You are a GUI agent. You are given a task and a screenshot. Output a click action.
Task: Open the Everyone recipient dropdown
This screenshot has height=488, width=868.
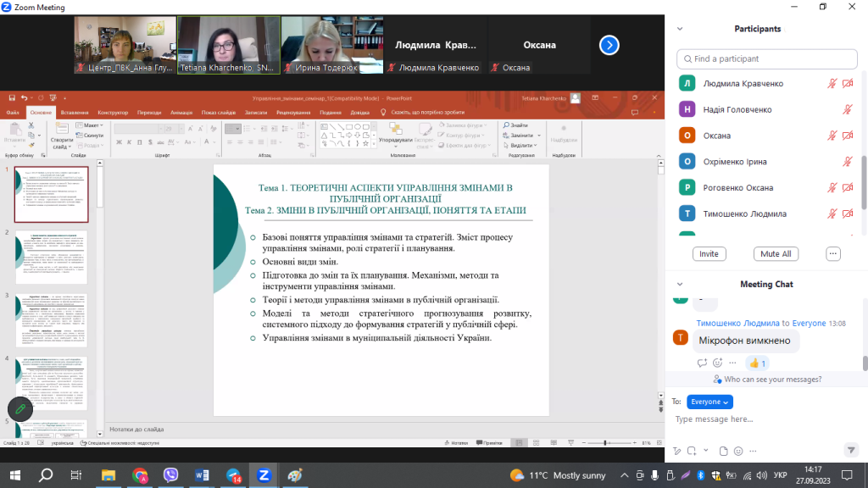709,402
